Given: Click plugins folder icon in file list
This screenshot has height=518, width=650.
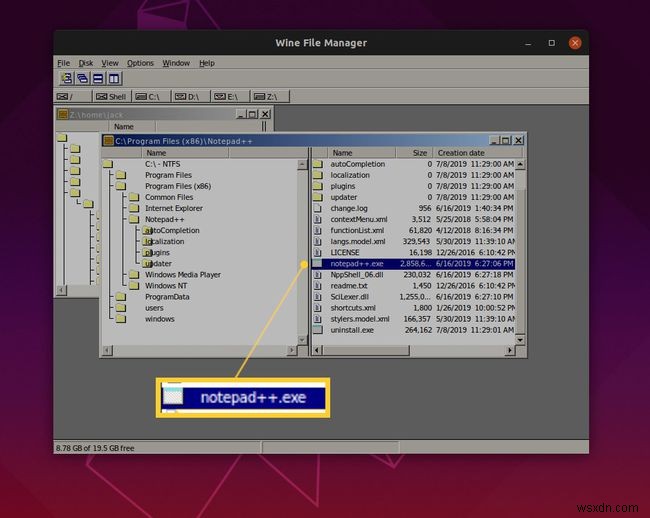Looking at the screenshot, I should (x=318, y=186).
